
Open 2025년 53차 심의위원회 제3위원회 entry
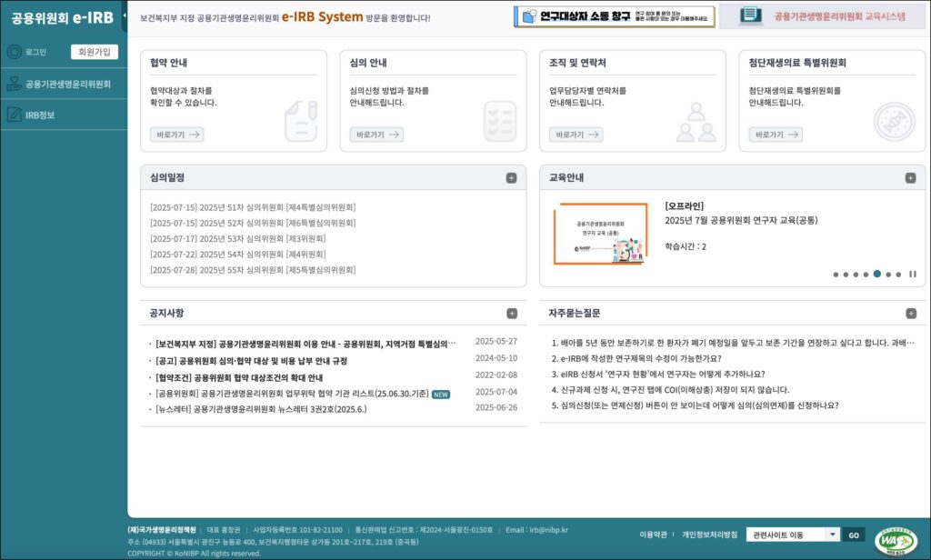[238, 238]
